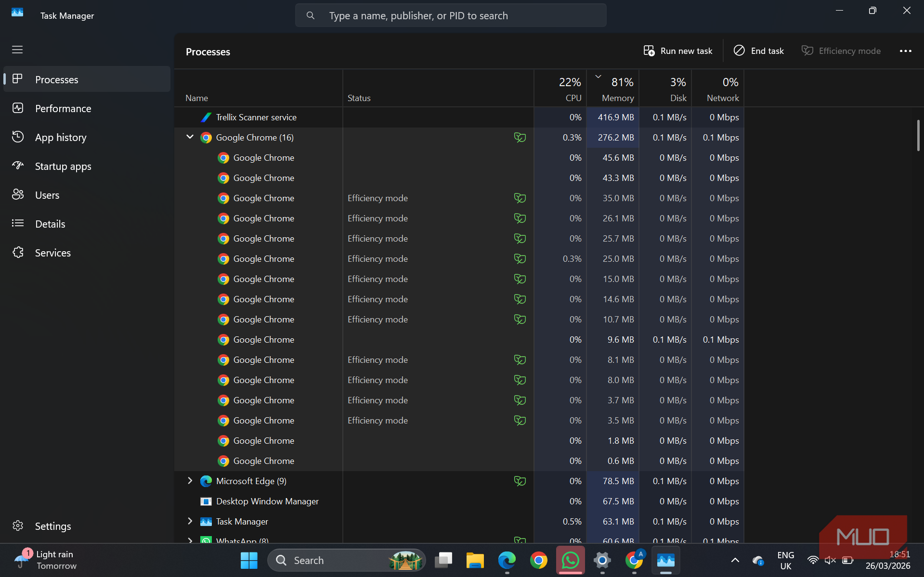This screenshot has width=924, height=577.
Task: Open Task Manager Settings
Action: tap(87, 526)
